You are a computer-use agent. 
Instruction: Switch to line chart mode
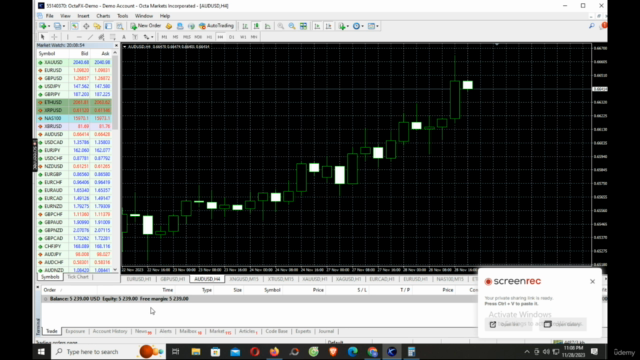267,26
